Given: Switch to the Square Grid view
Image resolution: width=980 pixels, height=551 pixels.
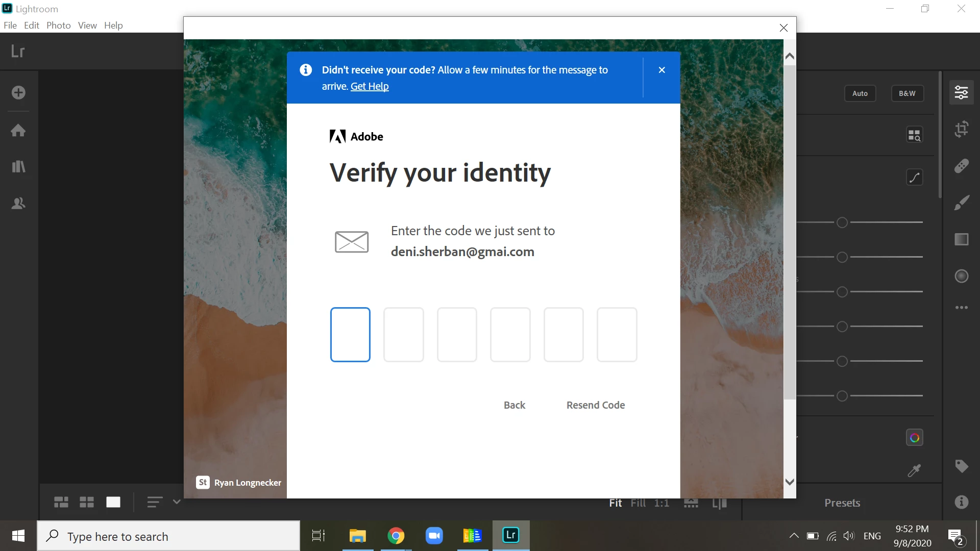Looking at the screenshot, I should point(87,502).
